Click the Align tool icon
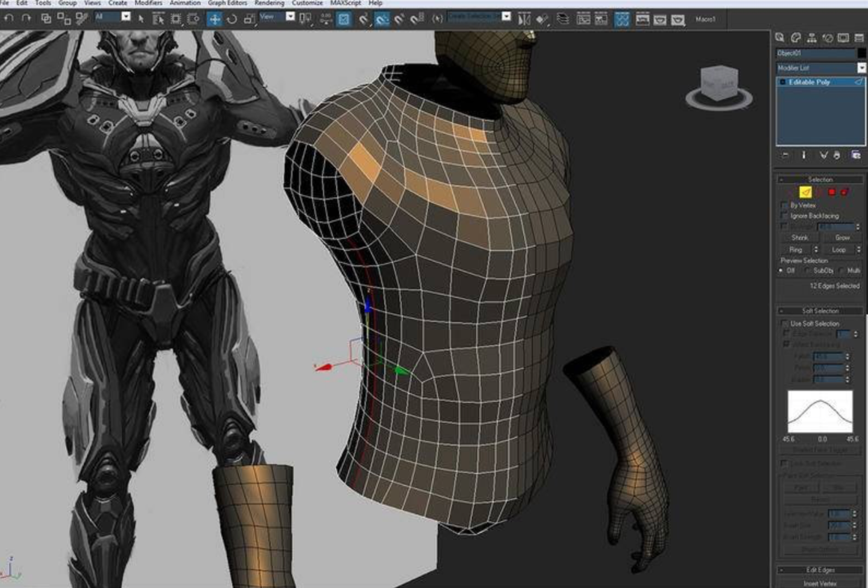This screenshot has height=588, width=868. click(x=542, y=19)
